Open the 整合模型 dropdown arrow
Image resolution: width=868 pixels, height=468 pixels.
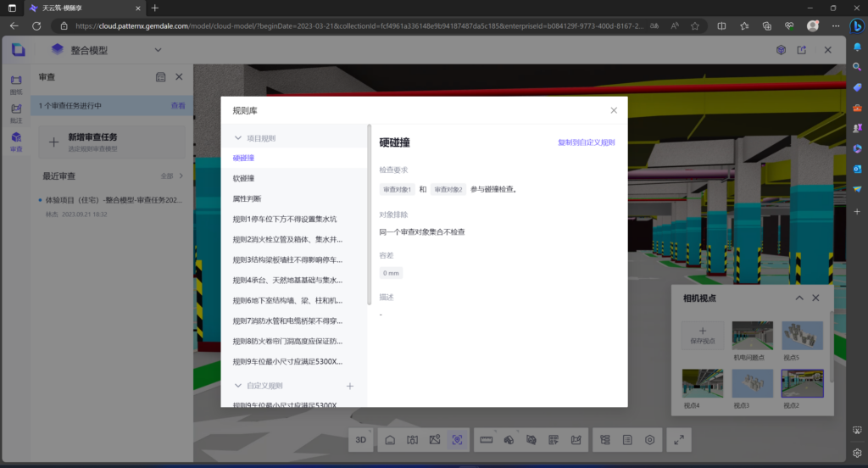158,50
